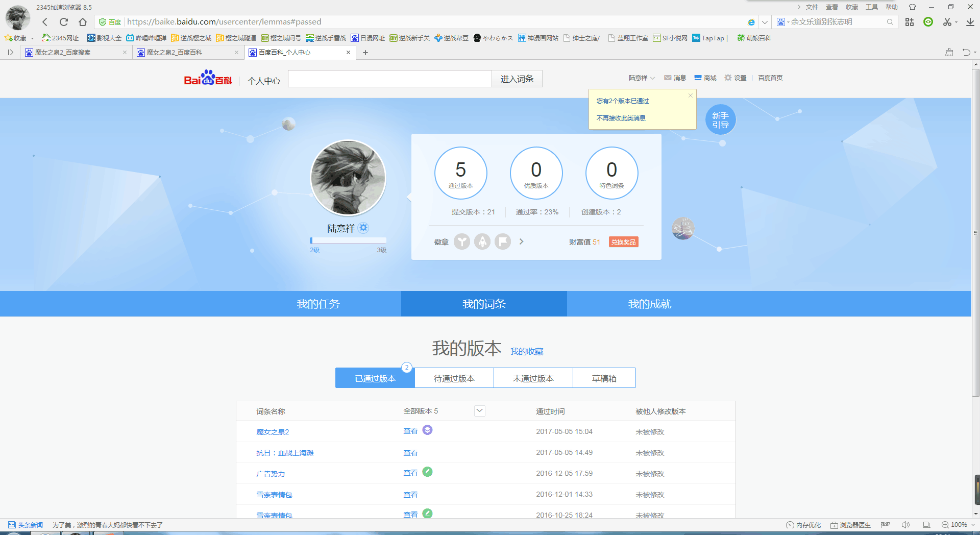Reload the page with the refresh icon
The width and height of the screenshot is (980, 535).
pyautogui.click(x=64, y=22)
